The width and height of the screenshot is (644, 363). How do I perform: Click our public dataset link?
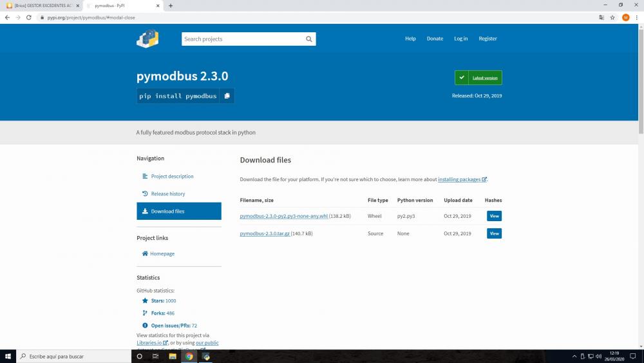tap(207, 343)
